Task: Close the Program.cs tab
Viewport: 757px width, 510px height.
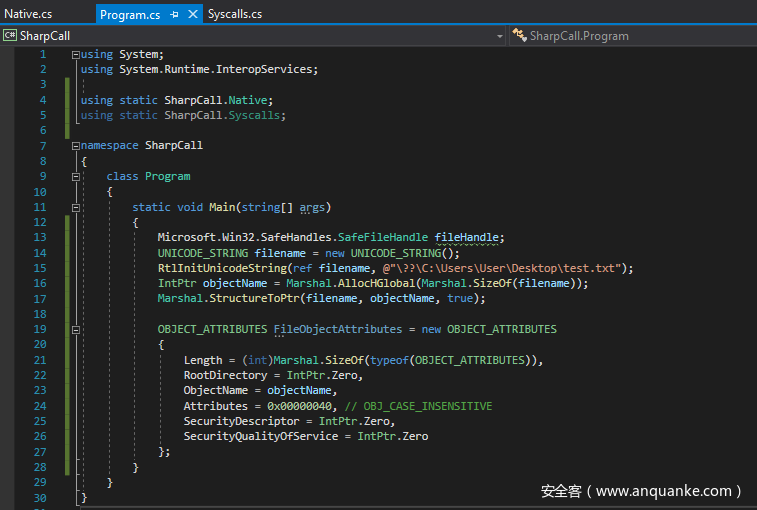Action: tap(191, 15)
